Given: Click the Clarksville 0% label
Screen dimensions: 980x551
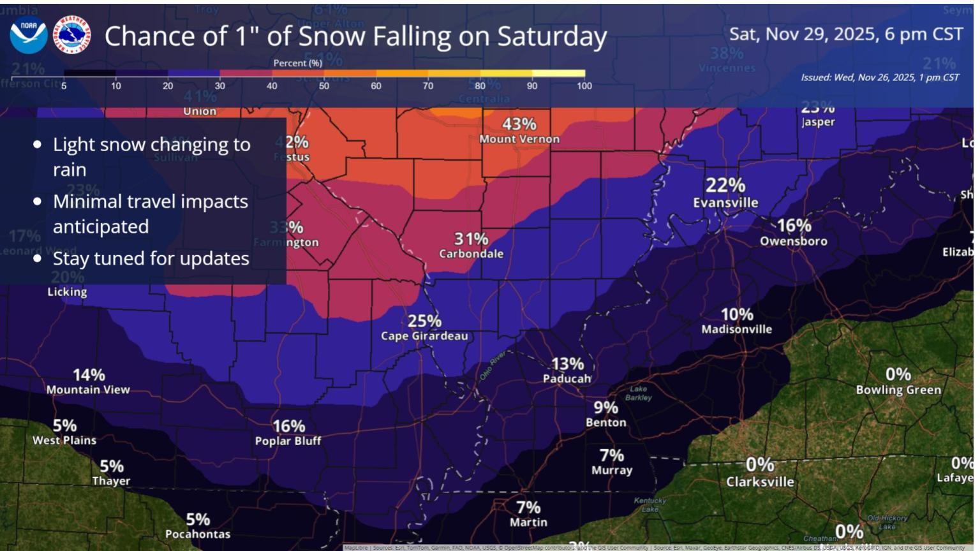Looking at the screenshot, I should click(761, 473).
